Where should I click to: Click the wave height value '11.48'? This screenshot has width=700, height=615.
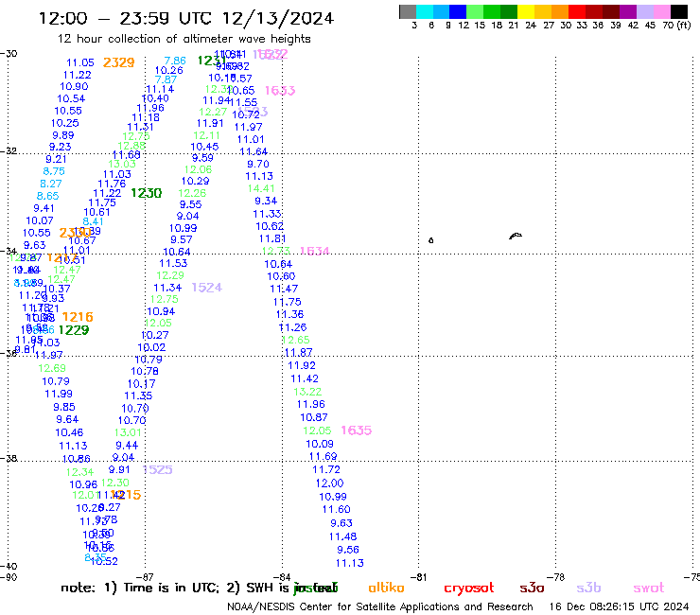click(x=342, y=536)
